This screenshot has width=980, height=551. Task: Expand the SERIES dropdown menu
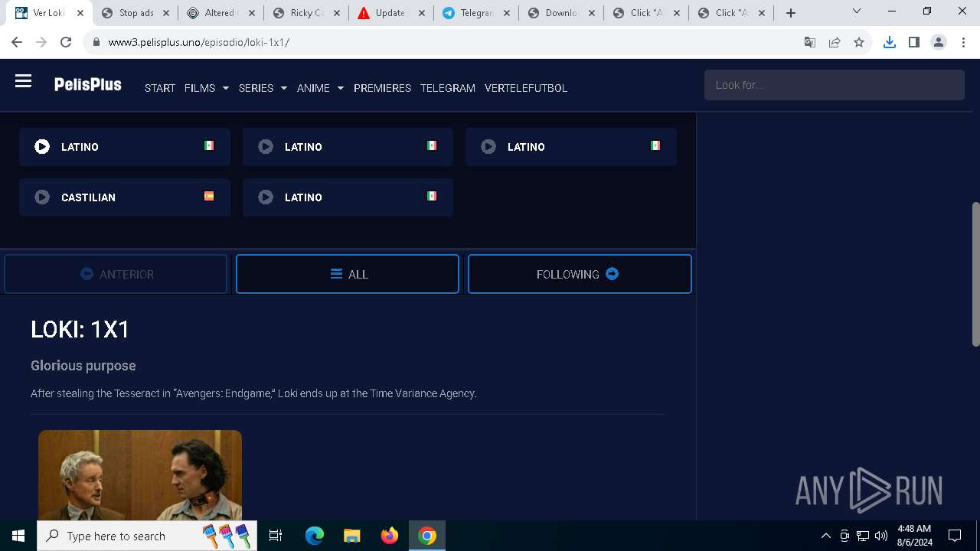click(x=263, y=88)
